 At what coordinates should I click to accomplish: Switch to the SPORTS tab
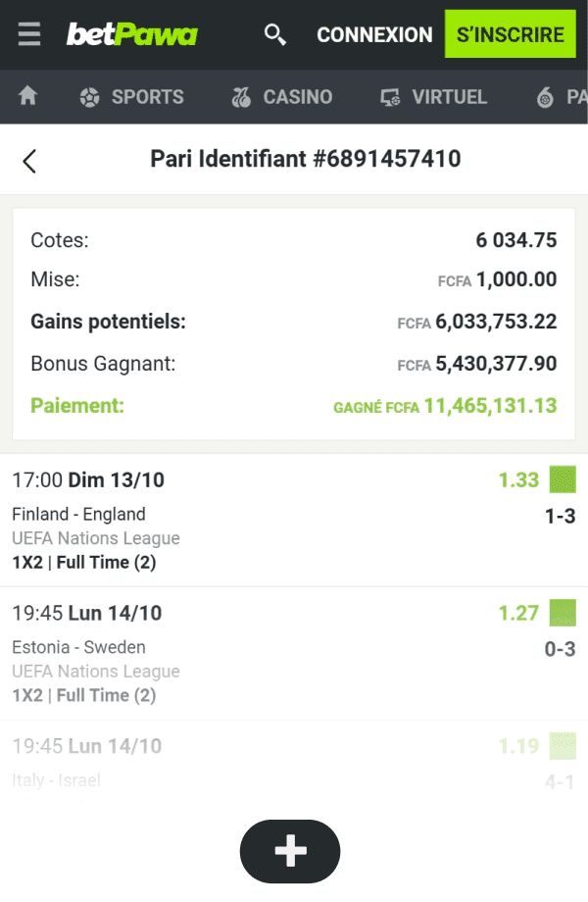point(147,97)
